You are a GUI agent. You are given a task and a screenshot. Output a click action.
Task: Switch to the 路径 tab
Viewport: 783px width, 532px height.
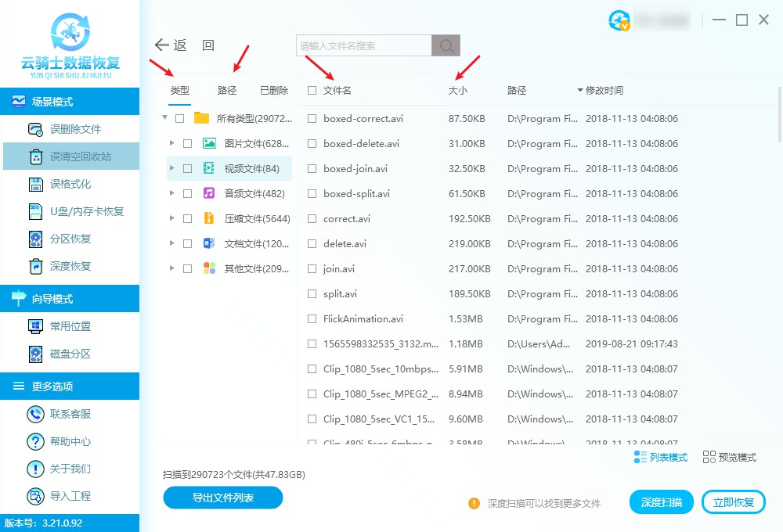pyautogui.click(x=227, y=90)
